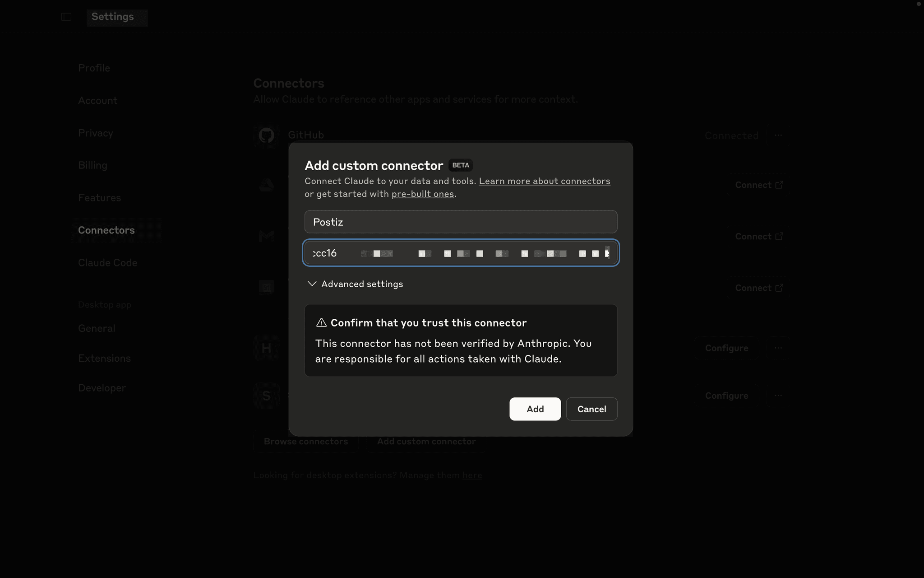Open the H connector's three-dot menu
924x578 pixels.
[778, 348]
